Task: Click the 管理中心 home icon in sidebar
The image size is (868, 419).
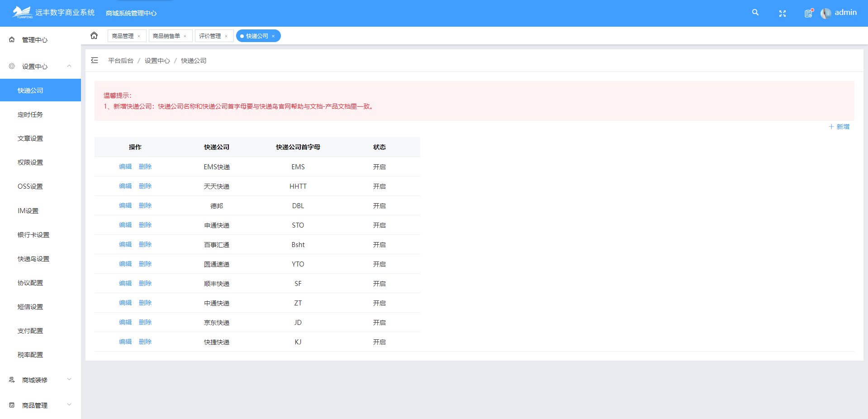Action: pyautogui.click(x=12, y=40)
